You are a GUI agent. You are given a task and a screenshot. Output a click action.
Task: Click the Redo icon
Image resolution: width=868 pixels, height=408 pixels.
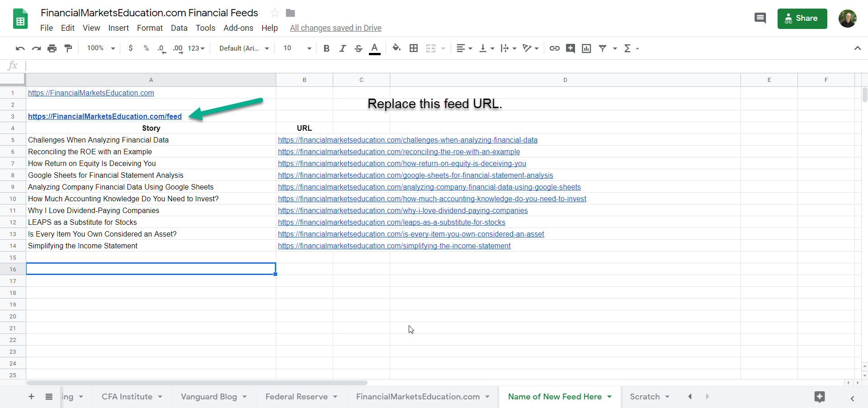click(x=36, y=48)
